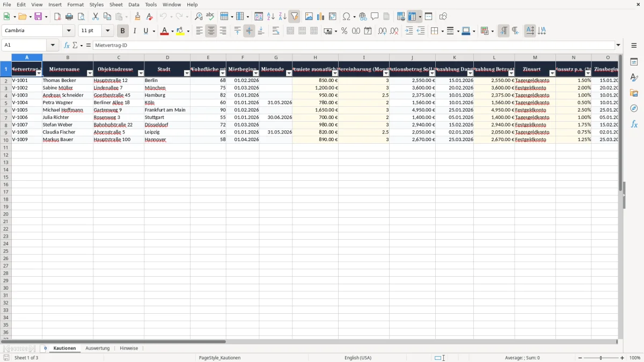The image size is (644, 362).
Task: Click the Add Decimal Place icon
Action: (x=382, y=31)
